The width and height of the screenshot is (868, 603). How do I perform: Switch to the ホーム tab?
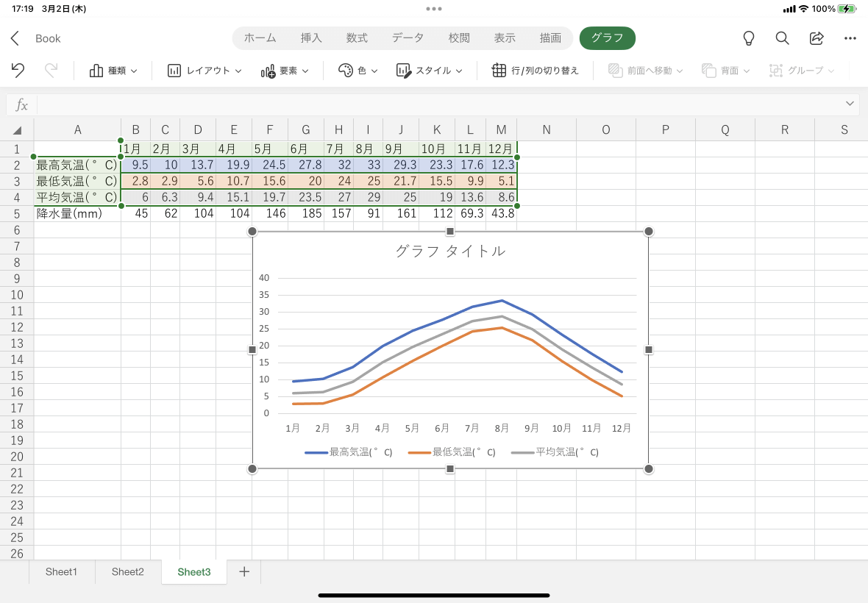coord(260,38)
